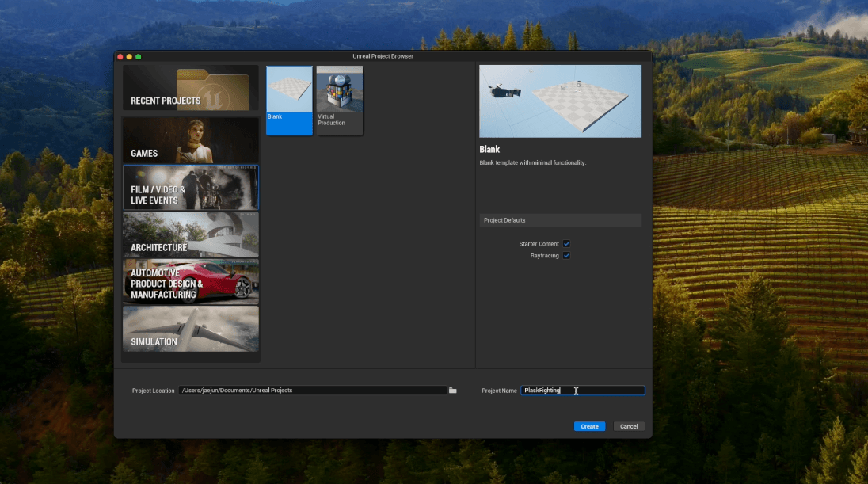Select the Architecture category tile
The image size is (868, 484).
(191, 234)
